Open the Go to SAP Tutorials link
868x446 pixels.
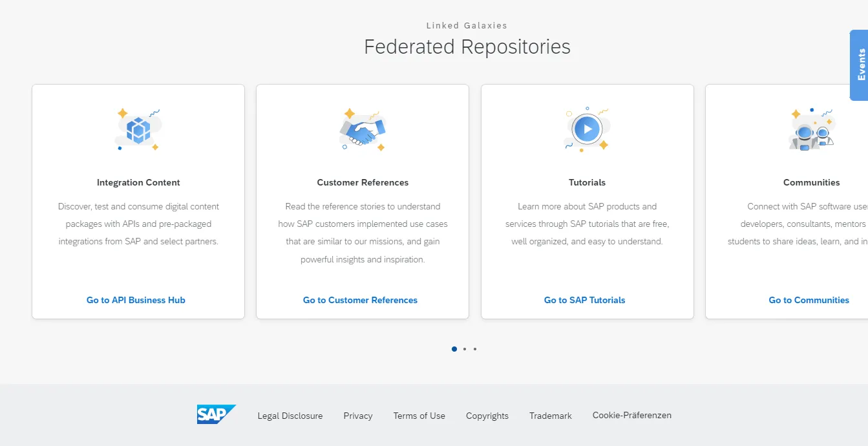point(584,300)
